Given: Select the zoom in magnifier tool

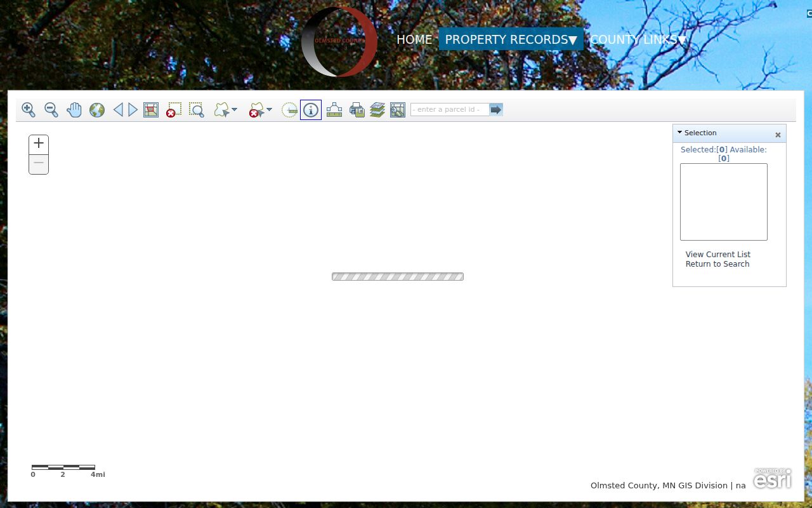Looking at the screenshot, I should click(29, 110).
